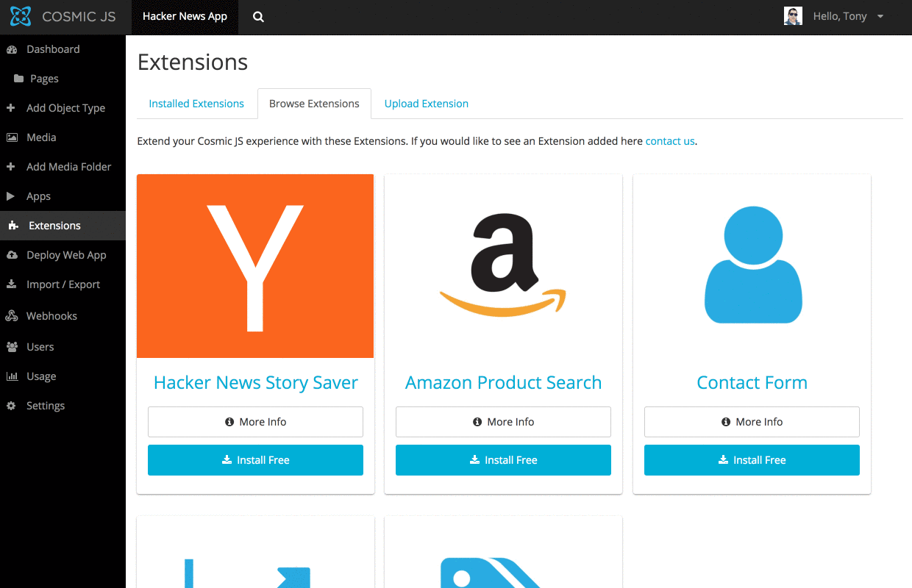Open the Pages folder in sidebar

[44, 79]
